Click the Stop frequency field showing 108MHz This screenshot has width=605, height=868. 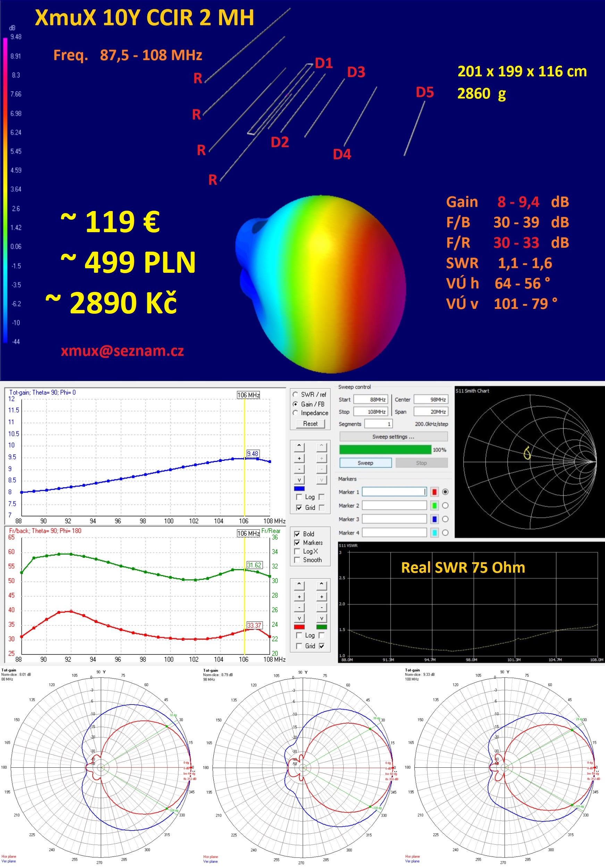(x=371, y=411)
